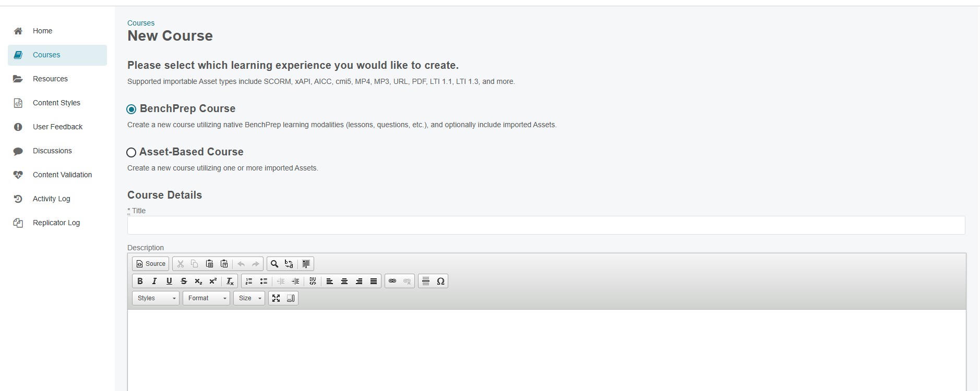Insert a special character with the Omega icon
980x391 pixels.
(440, 281)
